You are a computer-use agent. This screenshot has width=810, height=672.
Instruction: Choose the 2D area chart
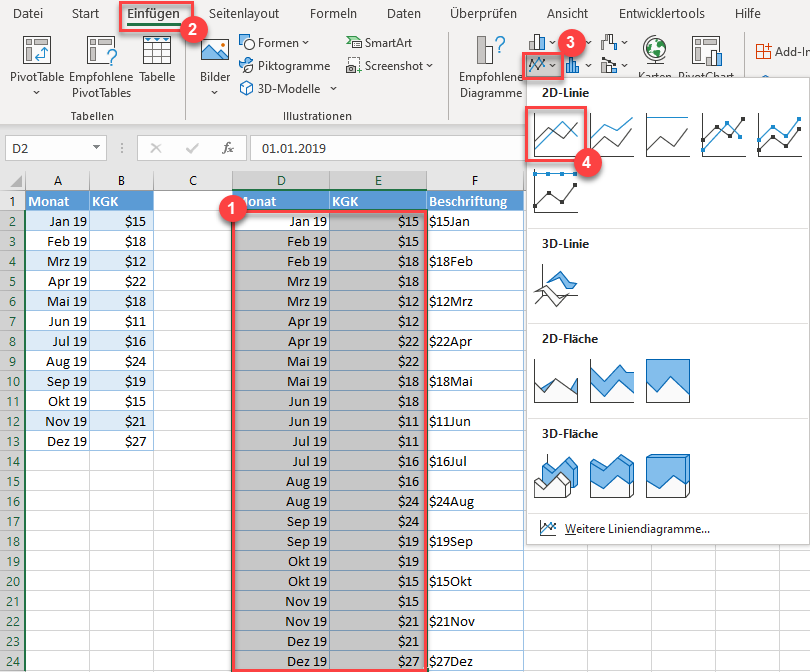(x=556, y=381)
